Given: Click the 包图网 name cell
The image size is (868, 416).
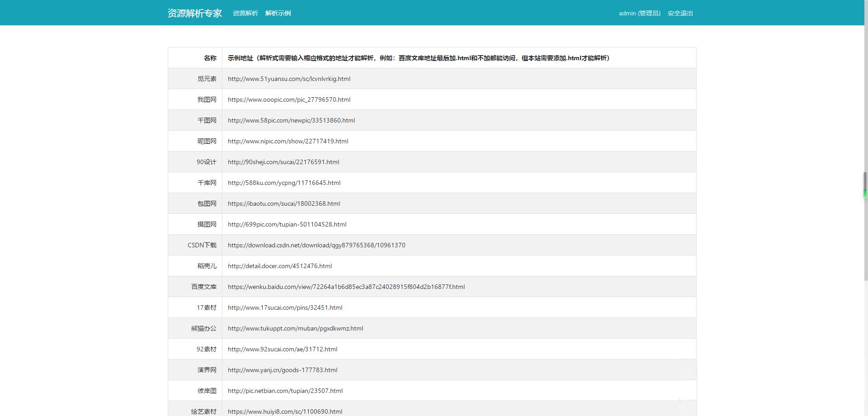Looking at the screenshot, I should point(195,203).
